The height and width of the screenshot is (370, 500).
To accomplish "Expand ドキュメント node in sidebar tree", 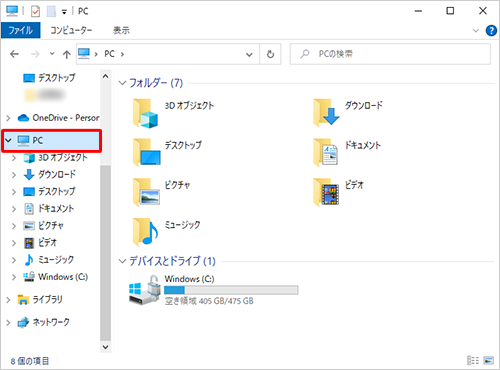I will point(14,209).
